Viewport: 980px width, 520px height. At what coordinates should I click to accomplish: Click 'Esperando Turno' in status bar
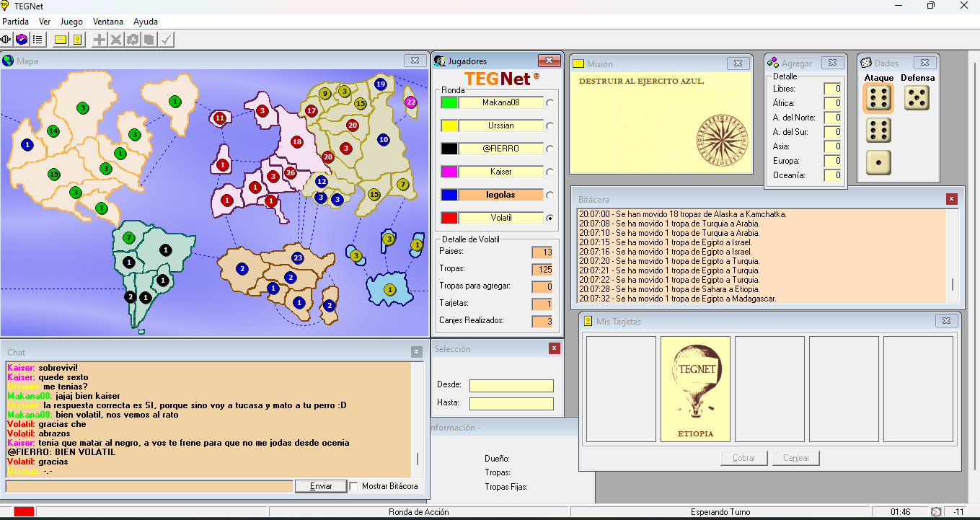pos(720,512)
